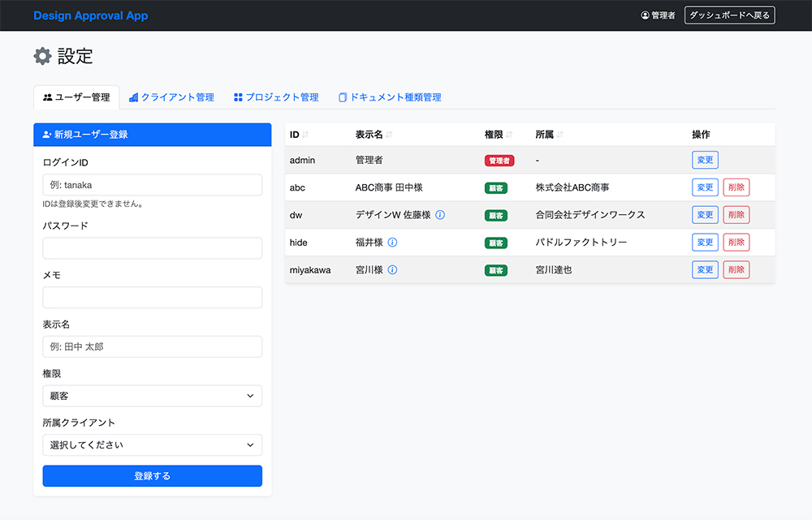The width and height of the screenshot is (812, 520).
Task: Click ダッシュボードへ戻る button
Action: [x=729, y=15]
